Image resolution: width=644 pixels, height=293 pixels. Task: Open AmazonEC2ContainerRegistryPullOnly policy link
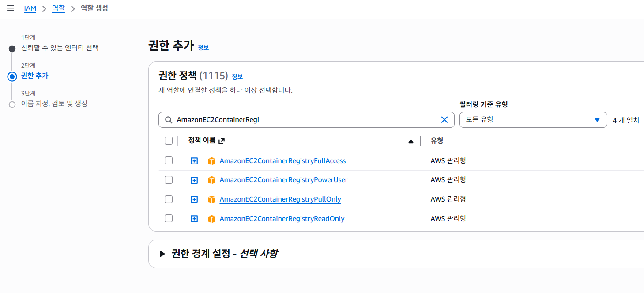click(x=280, y=199)
